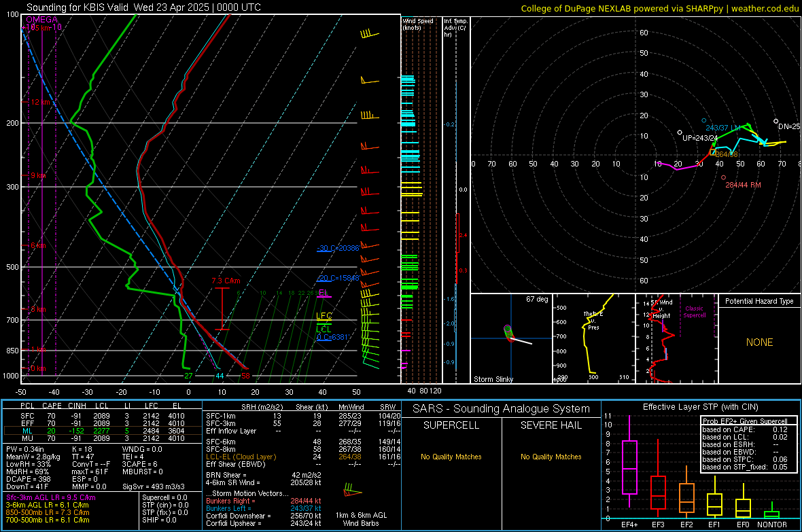Screen dimensions: 802x532
Task: Click the Wind Speed (knots) panel header
Action: 418,24
